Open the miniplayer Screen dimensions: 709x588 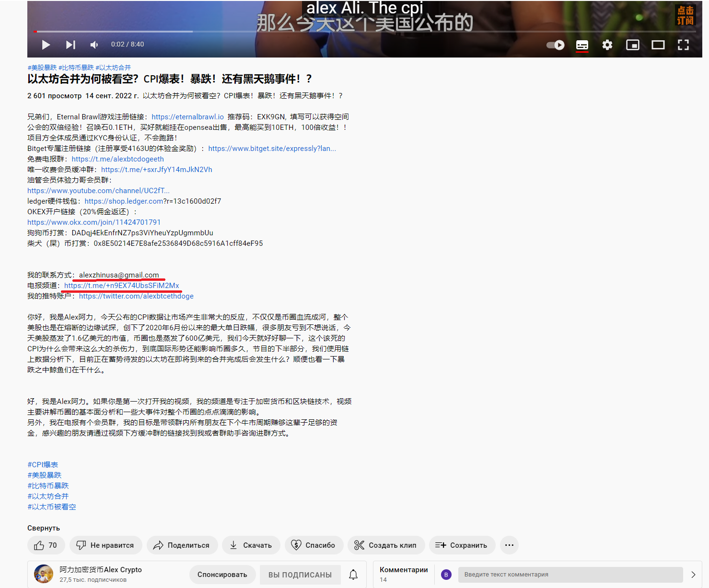633,45
